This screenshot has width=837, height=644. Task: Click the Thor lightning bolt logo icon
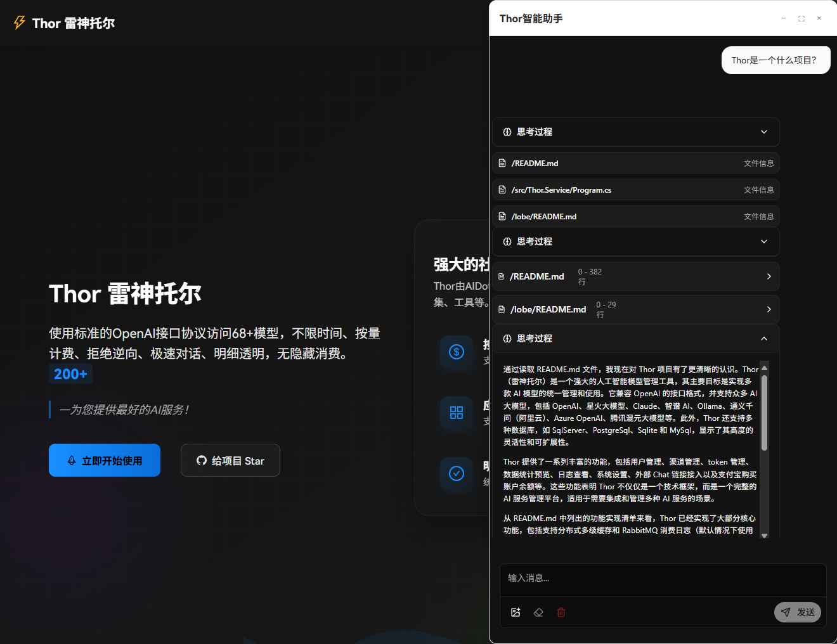tap(20, 23)
